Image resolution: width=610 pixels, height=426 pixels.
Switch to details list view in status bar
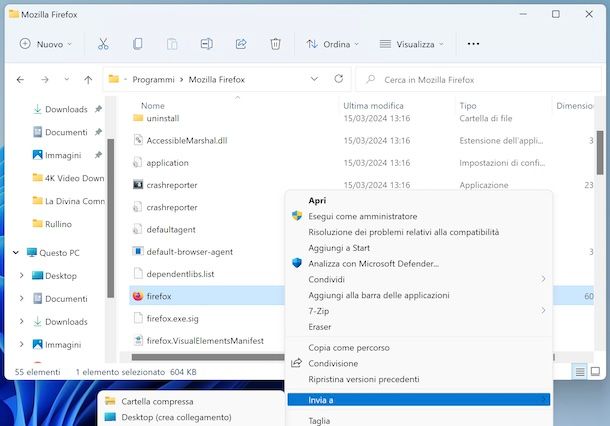[x=579, y=371]
